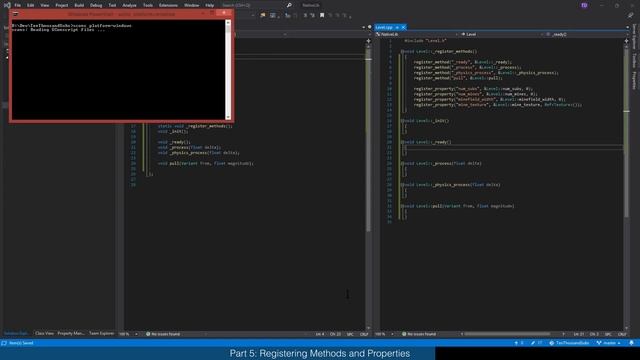Image resolution: width=640 pixels, height=360 pixels.
Task: Open the Debug menu
Action: (96, 5)
